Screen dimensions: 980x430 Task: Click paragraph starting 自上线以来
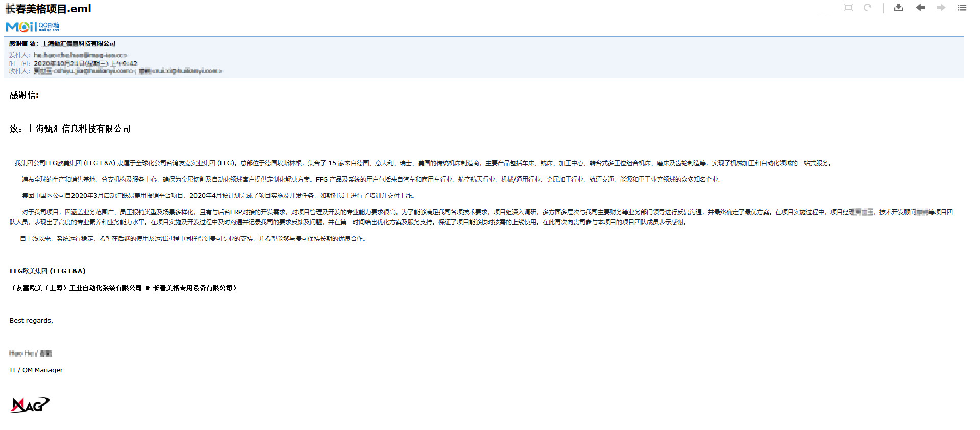click(x=193, y=239)
